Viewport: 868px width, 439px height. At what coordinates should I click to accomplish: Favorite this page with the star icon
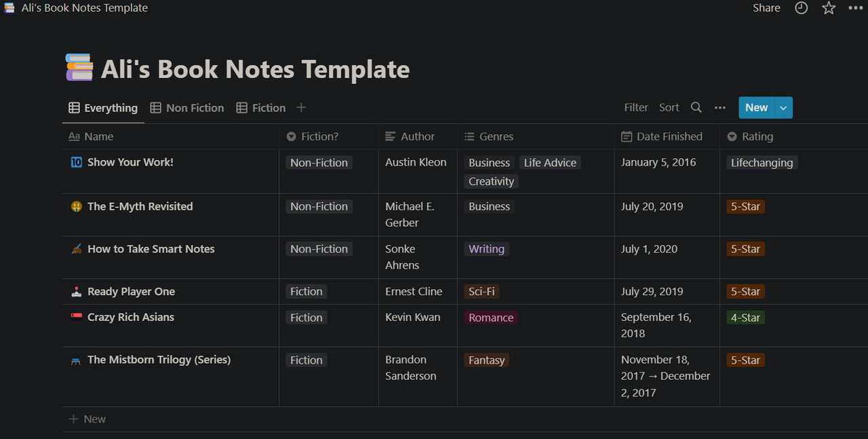point(829,8)
